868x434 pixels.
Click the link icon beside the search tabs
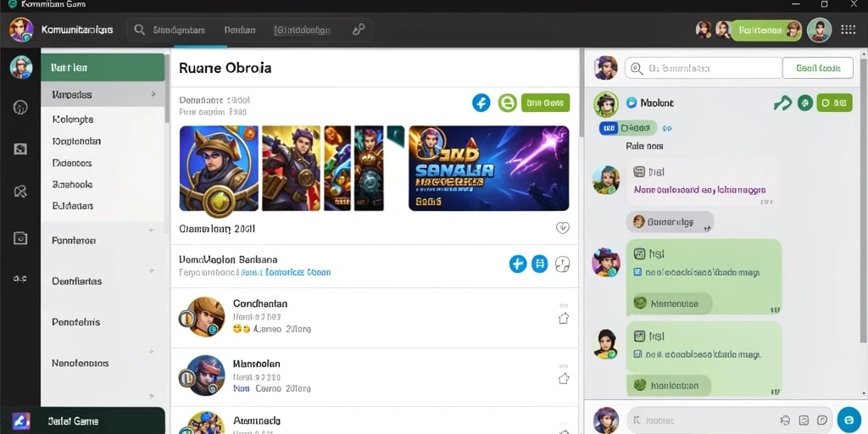coord(359,30)
